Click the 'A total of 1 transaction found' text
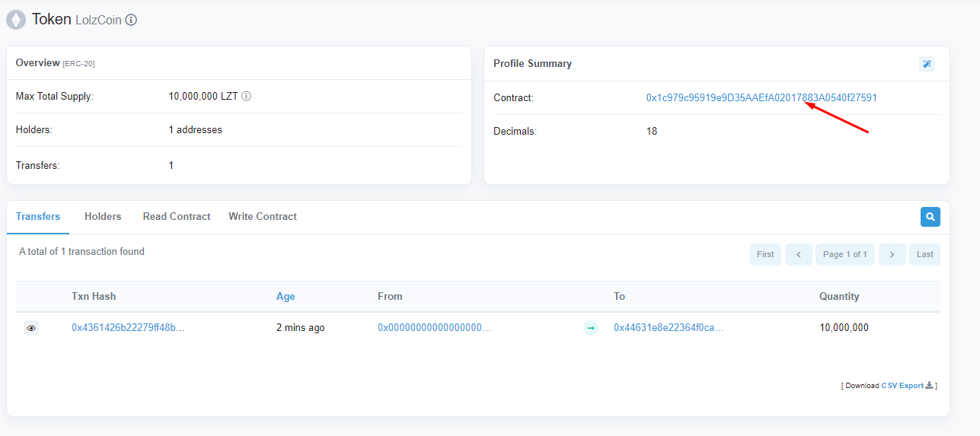 pos(81,251)
